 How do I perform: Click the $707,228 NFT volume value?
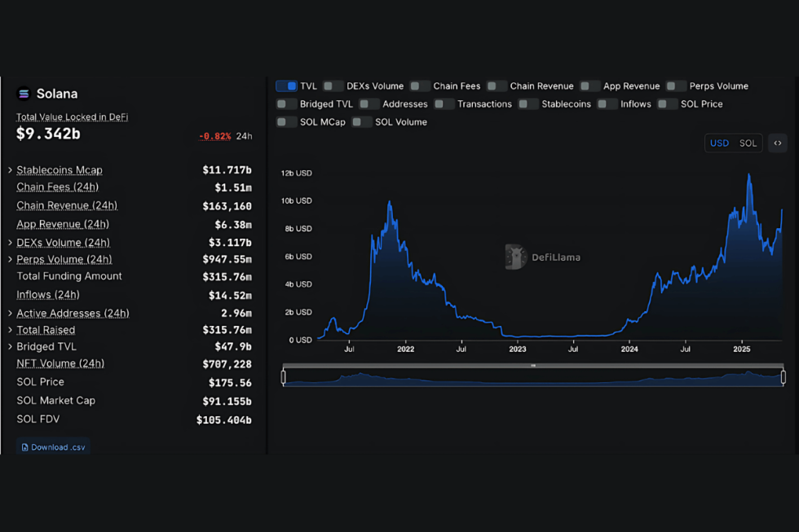(227, 364)
